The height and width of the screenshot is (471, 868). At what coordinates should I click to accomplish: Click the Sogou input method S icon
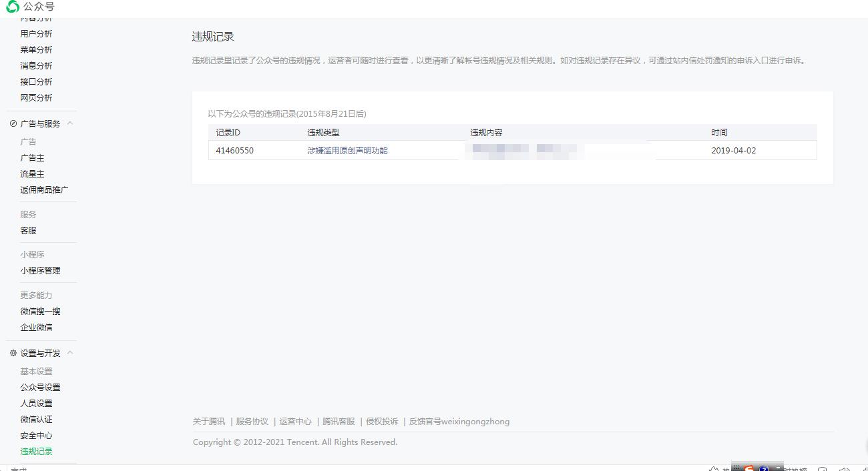tap(749, 469)
